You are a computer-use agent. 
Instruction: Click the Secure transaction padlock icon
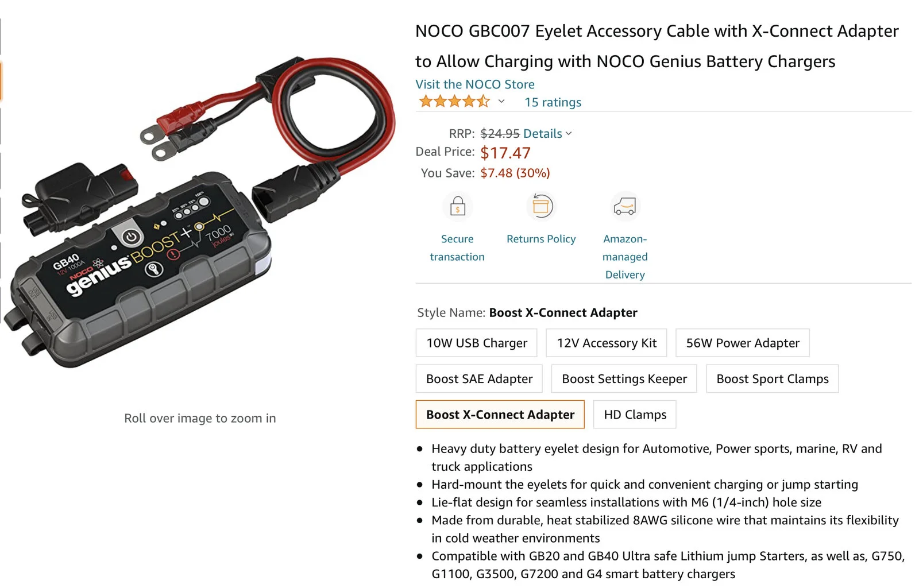[x=458, y=206]
